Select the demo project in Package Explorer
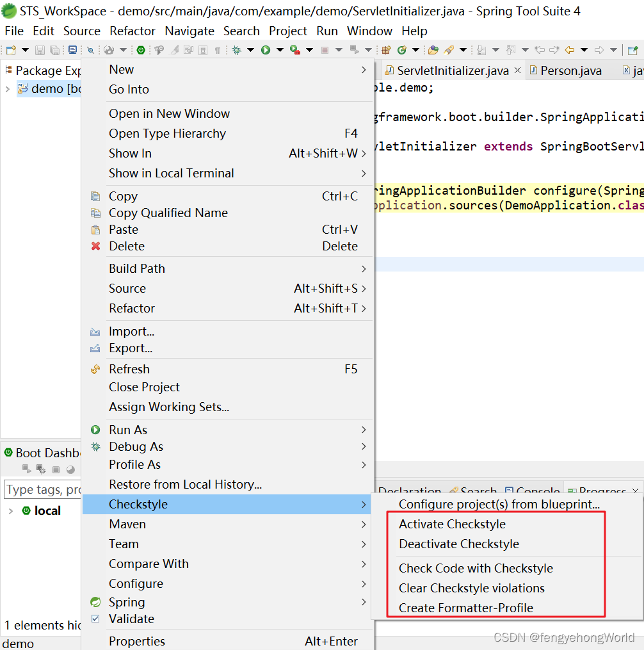The width and height of the screenshot is (644, 650). (x=49, y=89)
